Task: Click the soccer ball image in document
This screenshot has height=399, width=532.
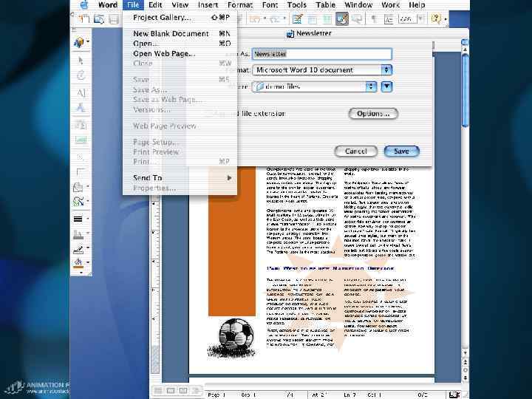Action: (x=233, y=338)
